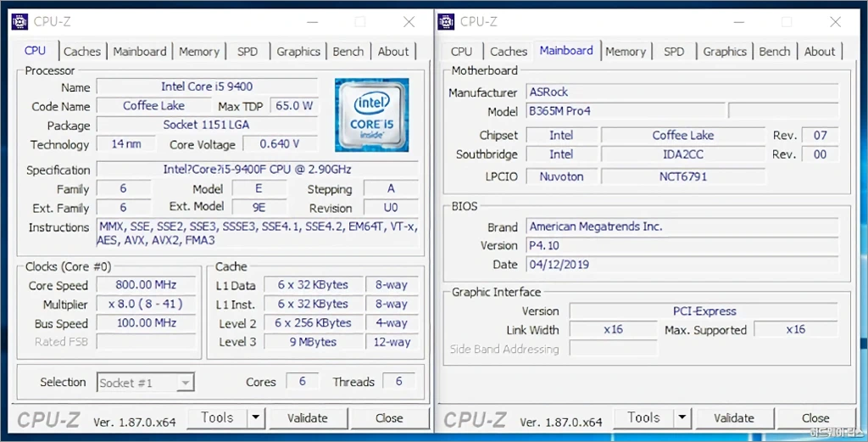The width and height of the screenshot is (868, 442).
Task: Select the Memory tab in the right window
Action: pos(626,51)
